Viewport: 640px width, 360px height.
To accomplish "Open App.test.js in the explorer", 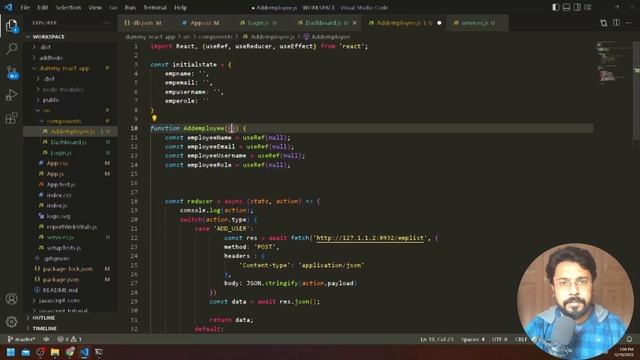I will (61, 184).
